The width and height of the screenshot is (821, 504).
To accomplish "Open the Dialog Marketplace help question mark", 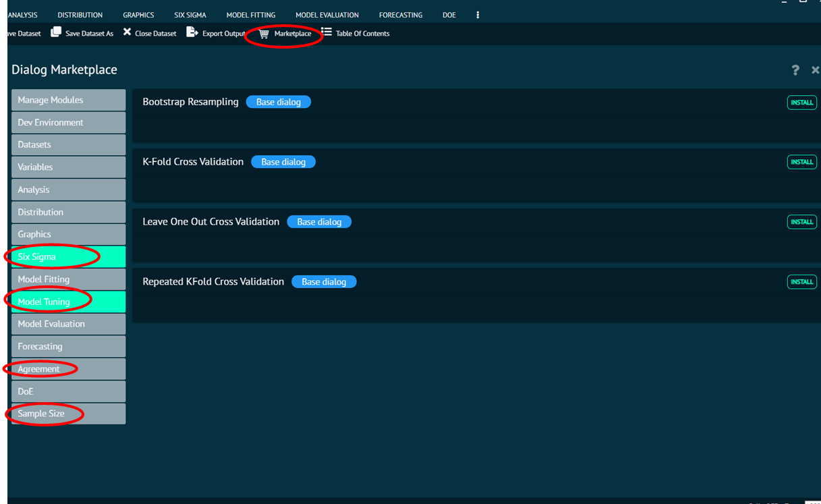I will click(795, 70).
